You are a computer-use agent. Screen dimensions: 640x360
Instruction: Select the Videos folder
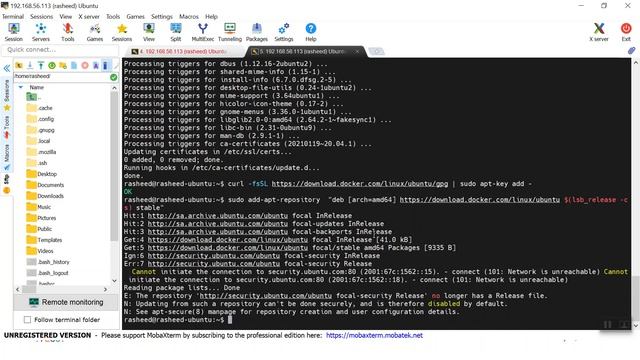coord(40,251)
